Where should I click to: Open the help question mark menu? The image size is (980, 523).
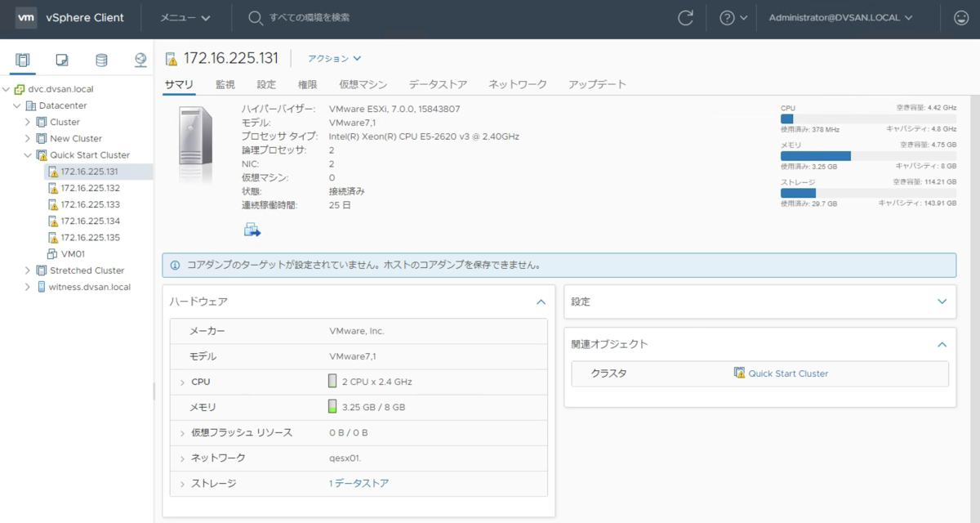(x=733, y=18)
